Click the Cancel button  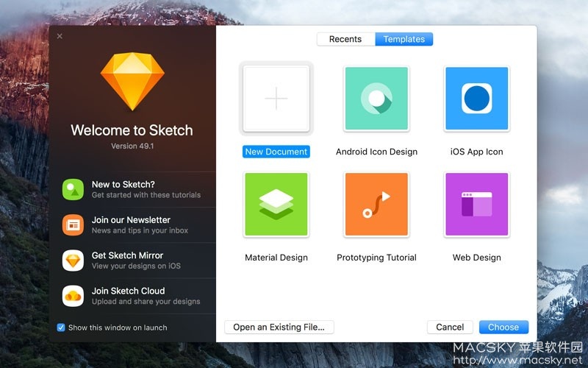tap(450, 327)
